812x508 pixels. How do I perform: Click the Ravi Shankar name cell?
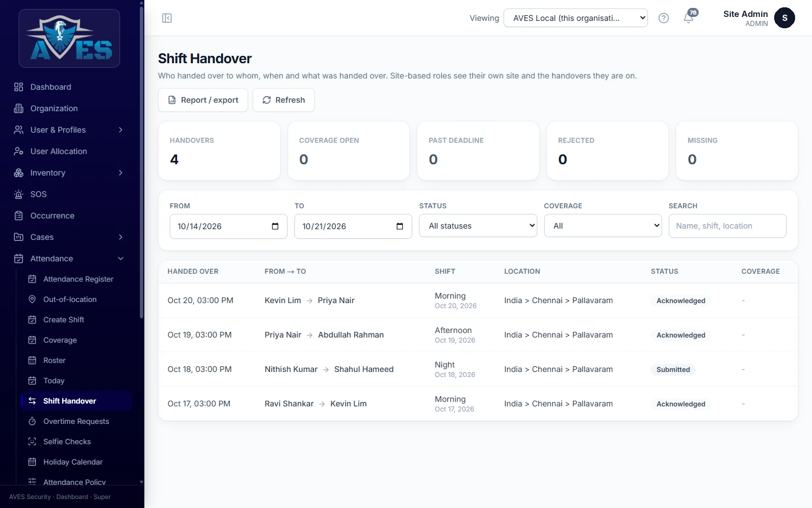pos(289,404)
